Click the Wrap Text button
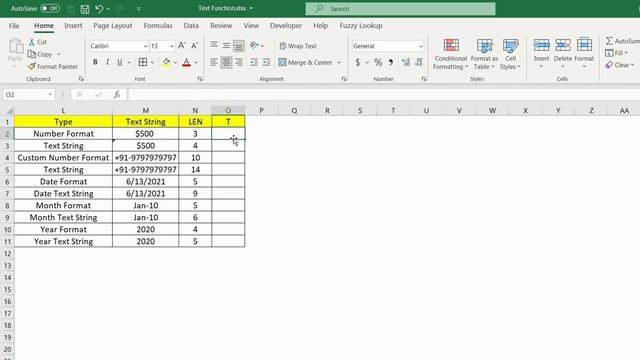This screenshot has width=640, height=360. tap(298, 46)
